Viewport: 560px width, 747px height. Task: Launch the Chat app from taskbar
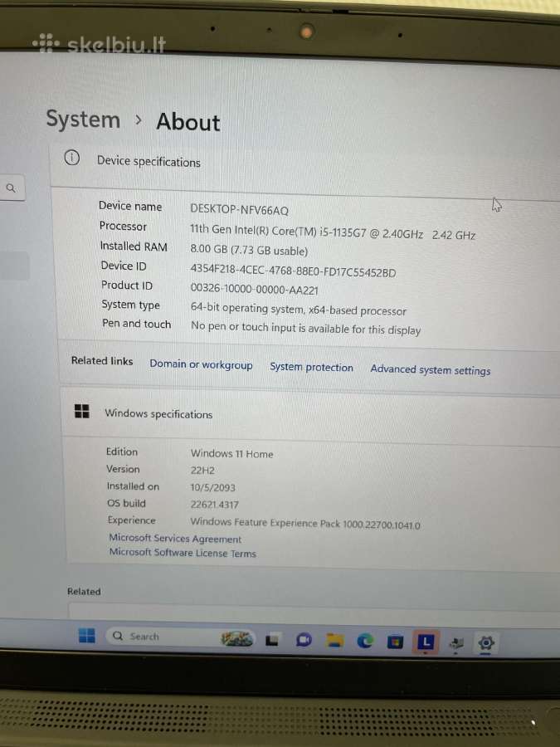click(x=304, y=640)
